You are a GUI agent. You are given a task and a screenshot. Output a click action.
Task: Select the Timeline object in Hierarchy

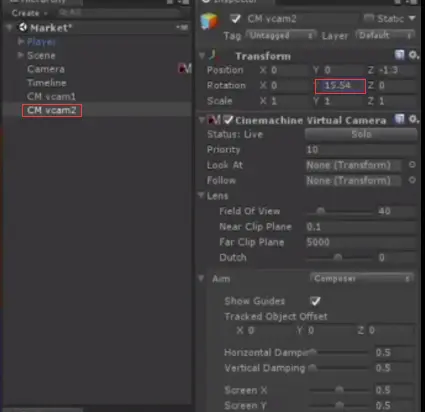click(47, 83)
